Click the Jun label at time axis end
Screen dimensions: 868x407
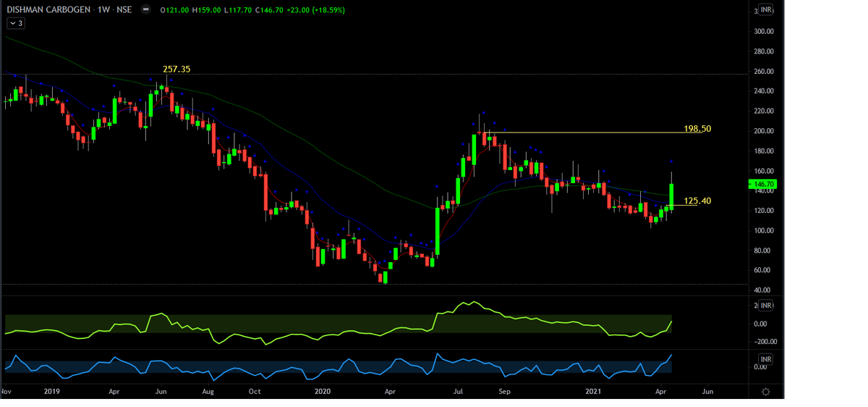[708, 391]
